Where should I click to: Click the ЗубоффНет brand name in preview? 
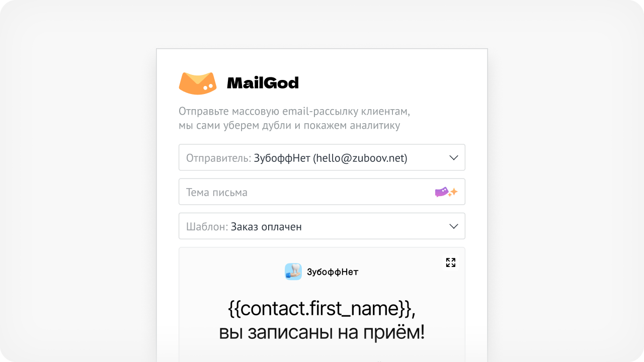pyautogui.click(x=333, y=272)
